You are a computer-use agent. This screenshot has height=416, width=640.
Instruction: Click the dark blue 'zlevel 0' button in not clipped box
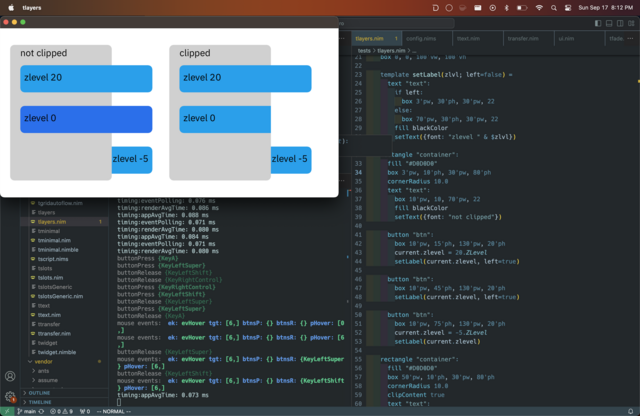pyautogui.click(x=86, y=119)
